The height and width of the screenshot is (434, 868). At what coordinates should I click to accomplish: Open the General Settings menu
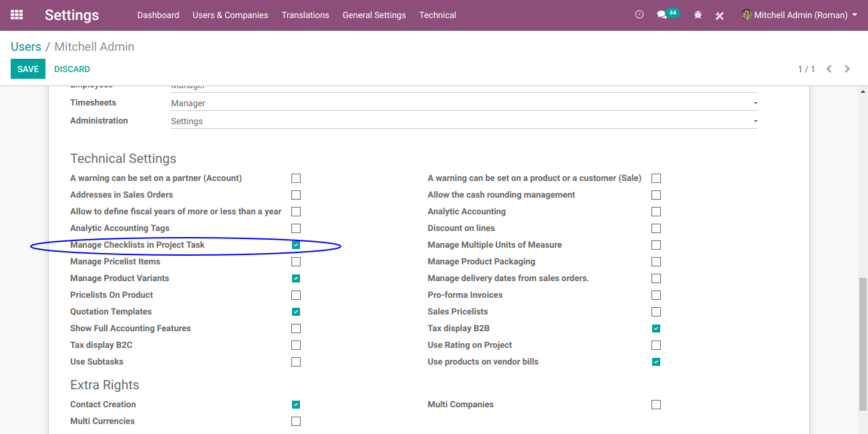pos(374,15)
